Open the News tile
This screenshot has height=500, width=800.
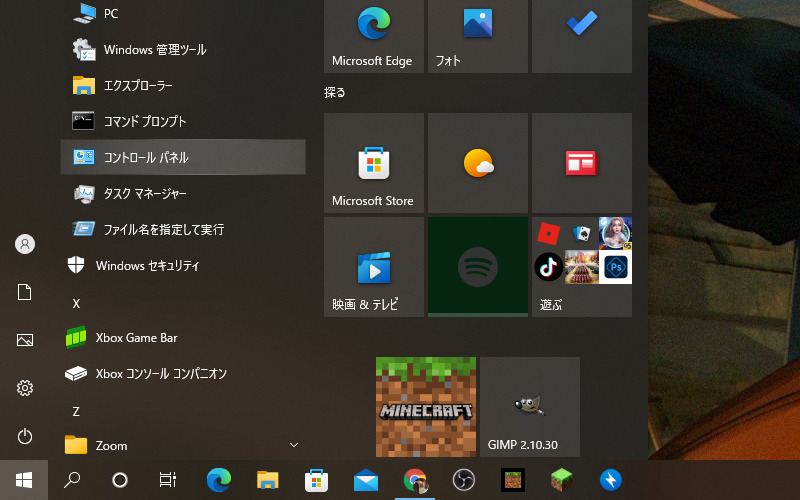[x=582, y=163]
